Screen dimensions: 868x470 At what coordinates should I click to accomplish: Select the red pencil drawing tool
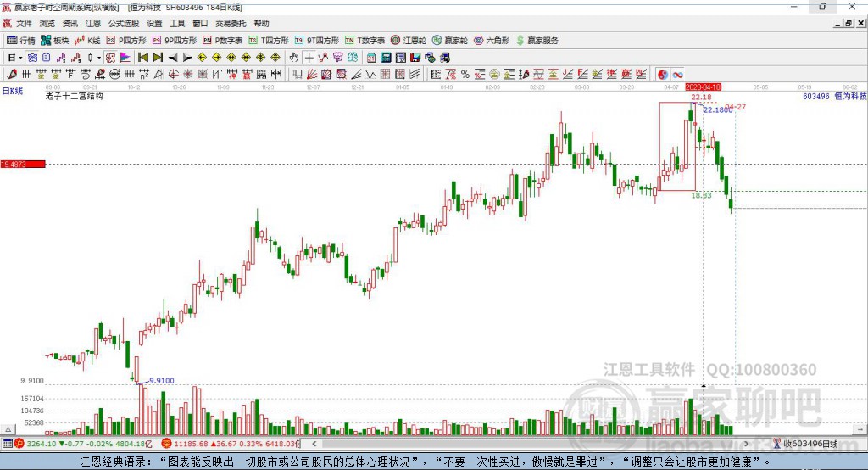[12, 75]
